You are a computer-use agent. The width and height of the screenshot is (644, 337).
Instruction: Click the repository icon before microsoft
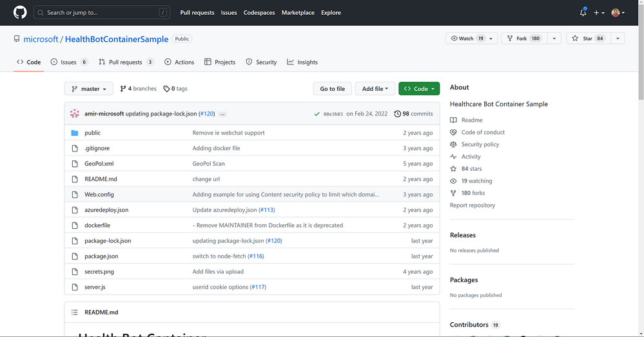[16, 39]
